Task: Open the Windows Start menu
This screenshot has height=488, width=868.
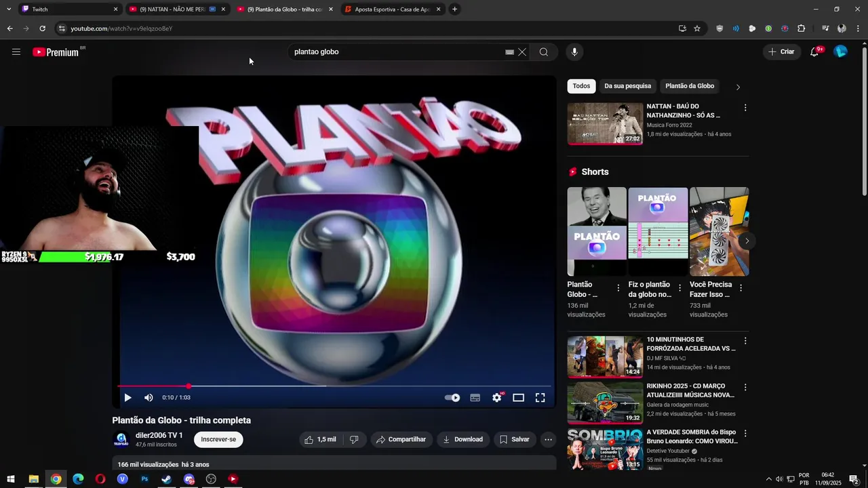Action: [x=11, y=479]
